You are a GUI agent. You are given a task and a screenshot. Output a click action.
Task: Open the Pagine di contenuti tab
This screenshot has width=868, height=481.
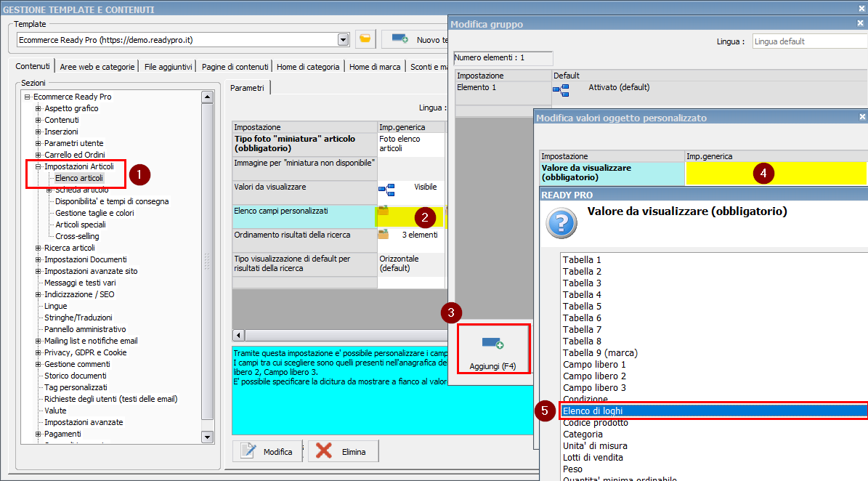tap(235, 67)
